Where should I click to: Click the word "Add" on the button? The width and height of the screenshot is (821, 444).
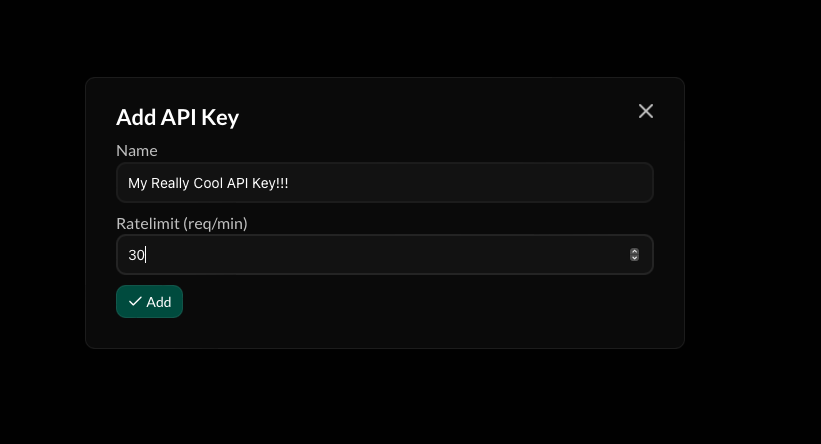(159, 302)
